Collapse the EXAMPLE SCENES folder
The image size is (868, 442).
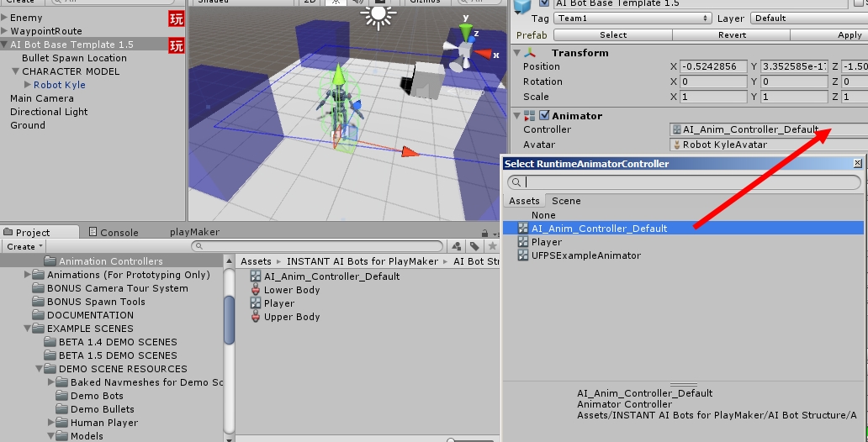(x=27, y=328)
